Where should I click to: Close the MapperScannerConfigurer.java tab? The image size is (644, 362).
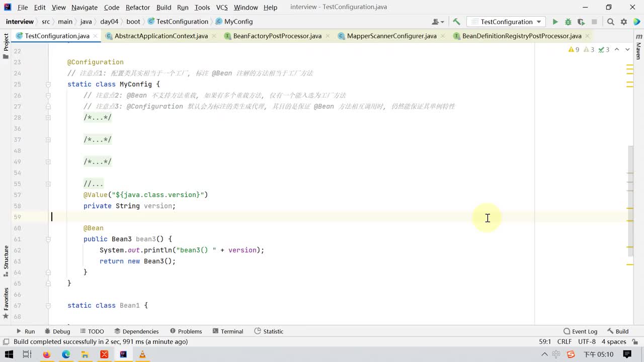click(x=443, y=36)
